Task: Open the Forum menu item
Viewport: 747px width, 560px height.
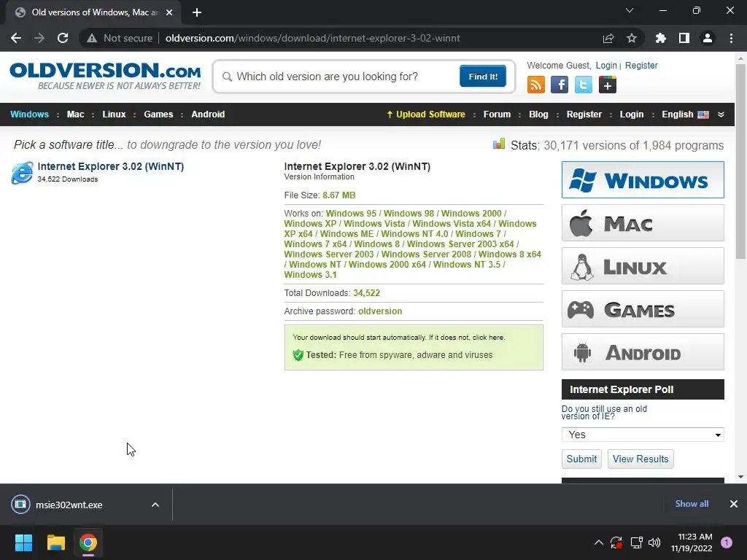Action: tap(497, 114)
